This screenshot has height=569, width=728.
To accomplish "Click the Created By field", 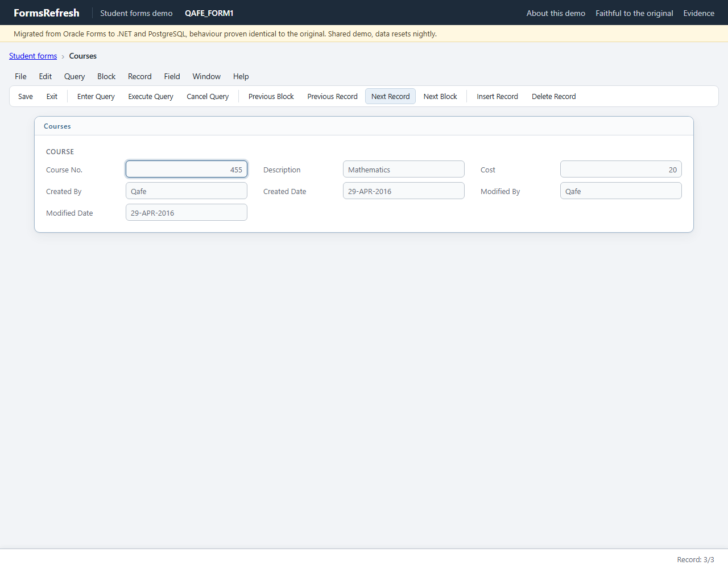I will click(x=187, y=191).
